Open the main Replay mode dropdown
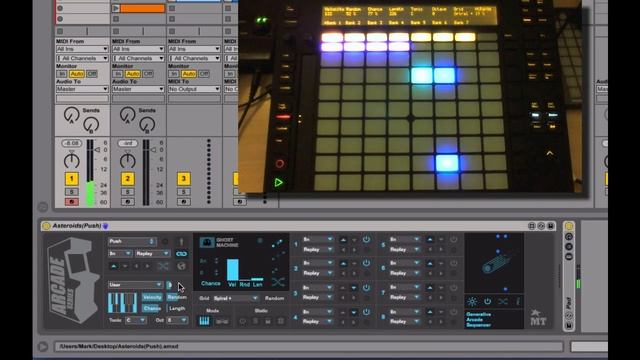 tap(152, 254)
